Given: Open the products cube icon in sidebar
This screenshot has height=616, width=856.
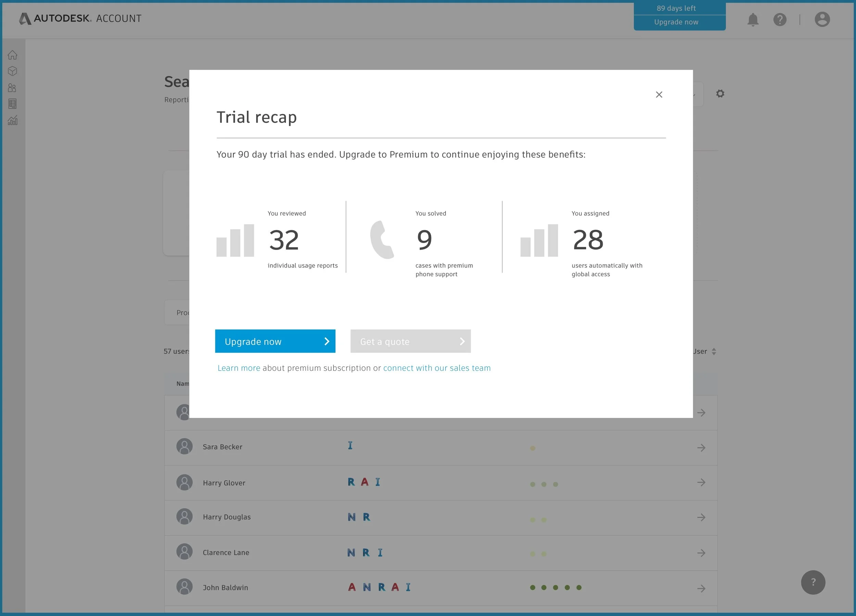Looking at the screenshot, I should [12, 71].
